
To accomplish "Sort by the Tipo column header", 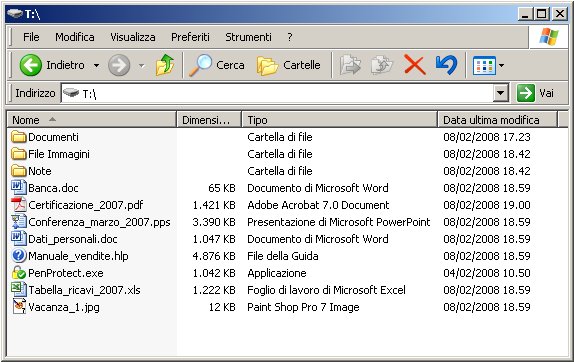I will pos(340,120).
